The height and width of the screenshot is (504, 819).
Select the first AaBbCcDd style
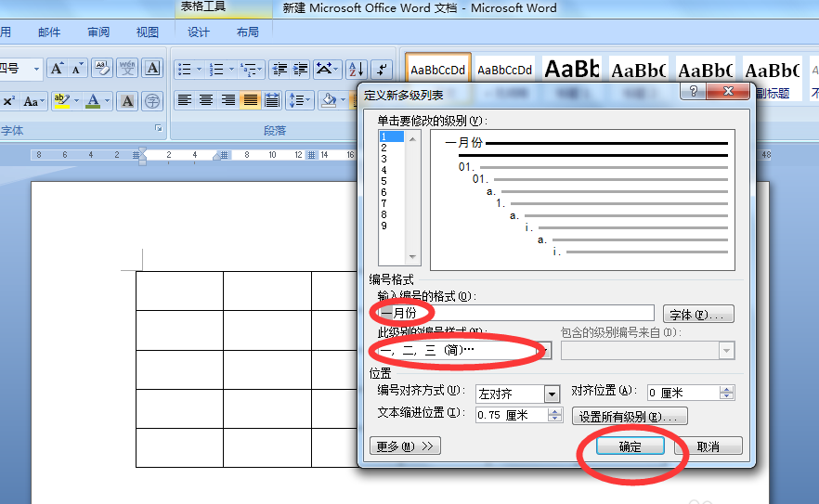(437, 70)
